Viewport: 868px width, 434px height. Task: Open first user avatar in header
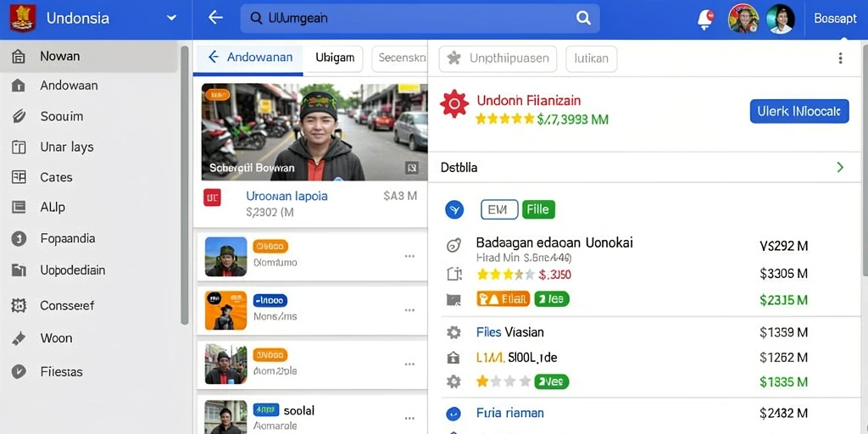(x=743, y=19)
